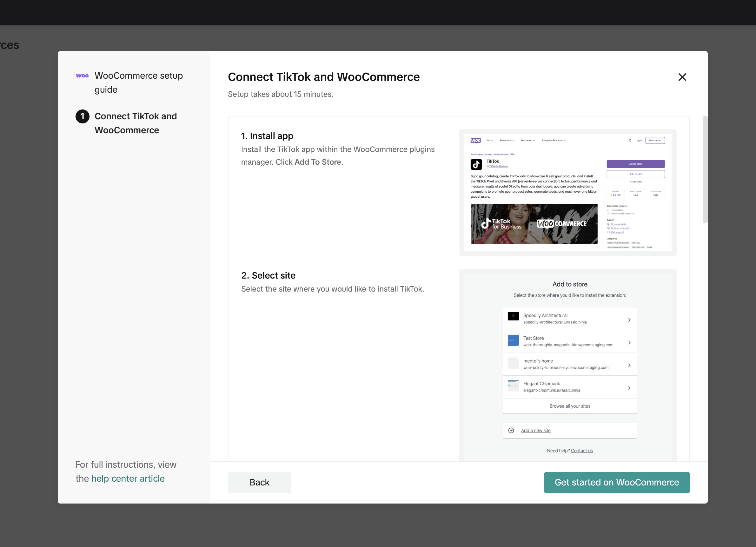Open the Install app screenshot thumbnail
The image size is (756, 547).
click(x=567, y=192)
